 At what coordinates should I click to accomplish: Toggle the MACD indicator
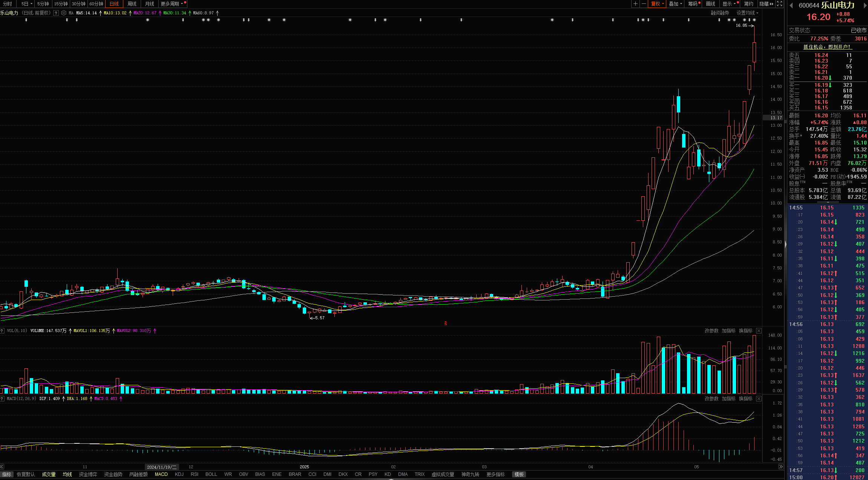pos(161,474)
